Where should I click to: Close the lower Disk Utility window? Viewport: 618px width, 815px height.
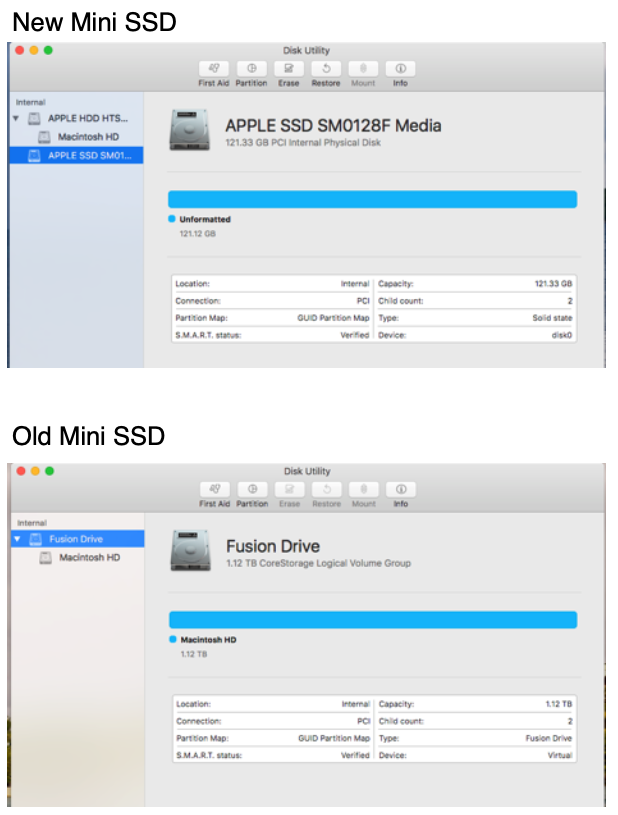pos(21,471)
